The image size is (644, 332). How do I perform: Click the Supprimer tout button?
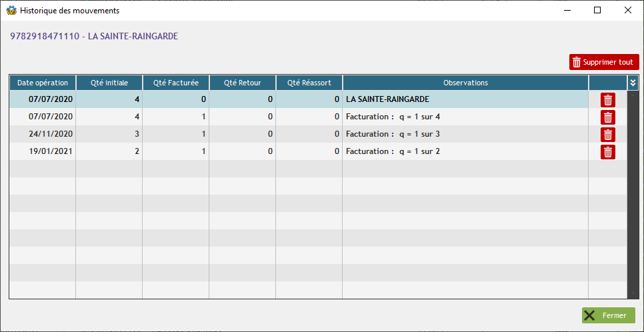[x=604, y=62]
